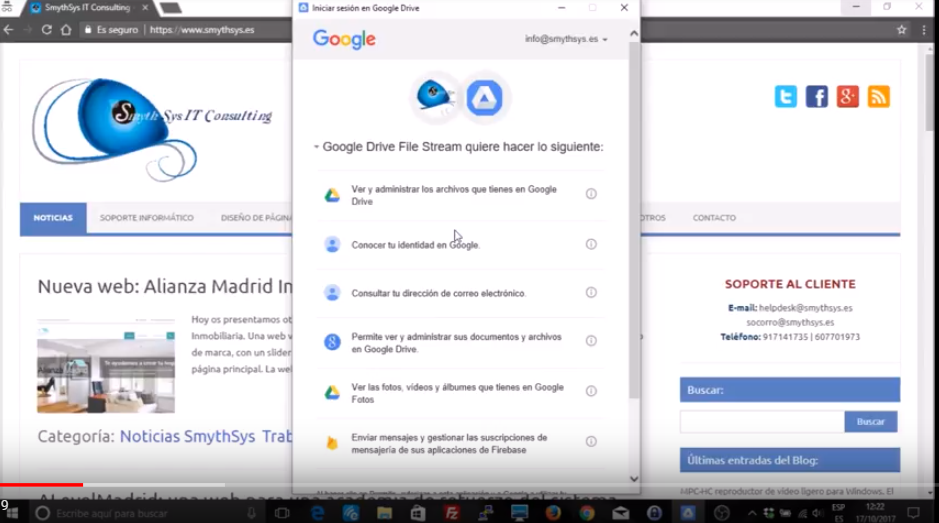Open the SOPORTE INFORMÁTICO menu item
Screen dimensions: 939x523
[147, 218]
